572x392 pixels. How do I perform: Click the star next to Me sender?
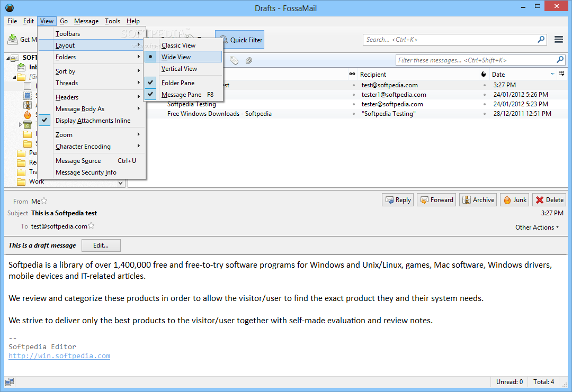[x=44, y=200]
